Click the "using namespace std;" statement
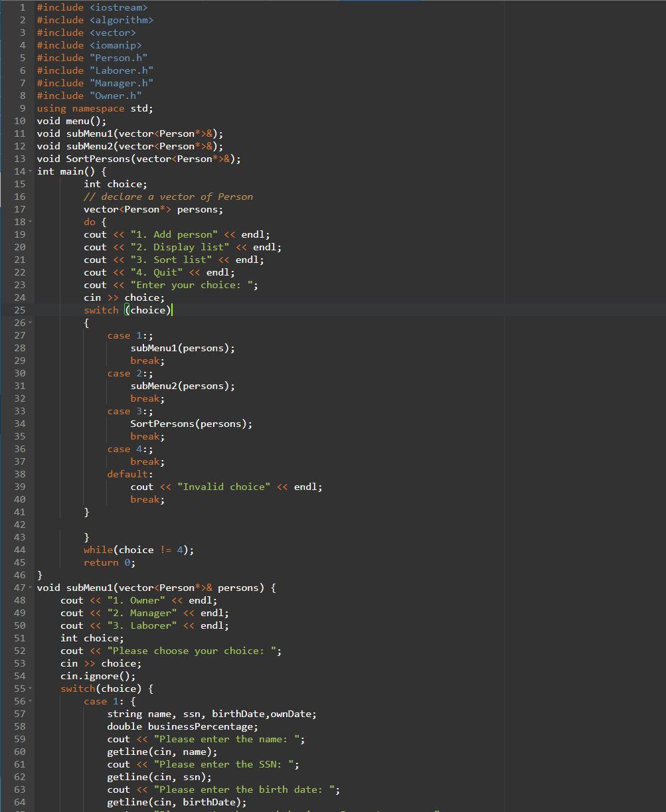Image resolution: width=666 pixels, height=812 pixels. pos(95,108)
